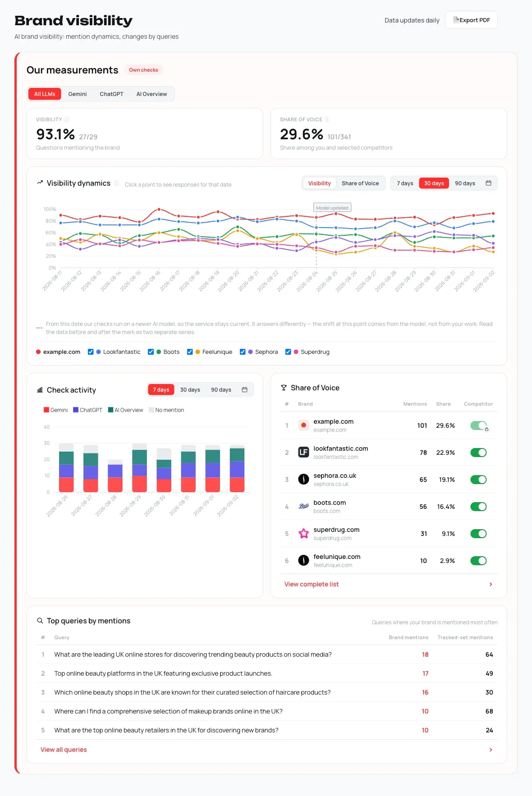
Task: Select the Visibility chart mode
Action: [319, 183]
